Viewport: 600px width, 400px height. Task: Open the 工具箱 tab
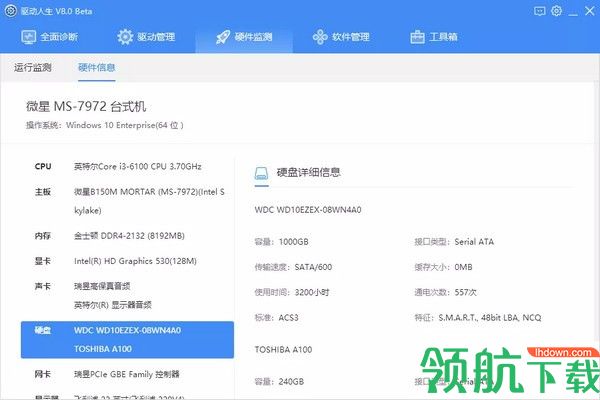tap(434, 37)
